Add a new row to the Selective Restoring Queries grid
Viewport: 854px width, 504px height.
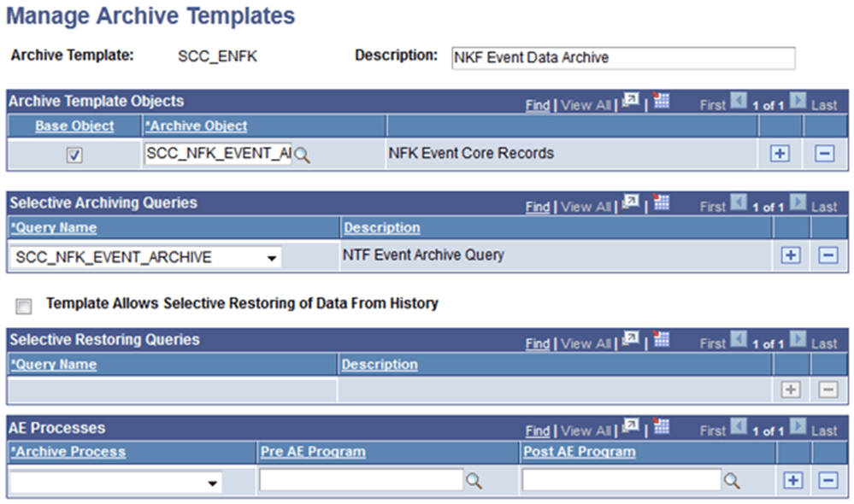[791, 390]
